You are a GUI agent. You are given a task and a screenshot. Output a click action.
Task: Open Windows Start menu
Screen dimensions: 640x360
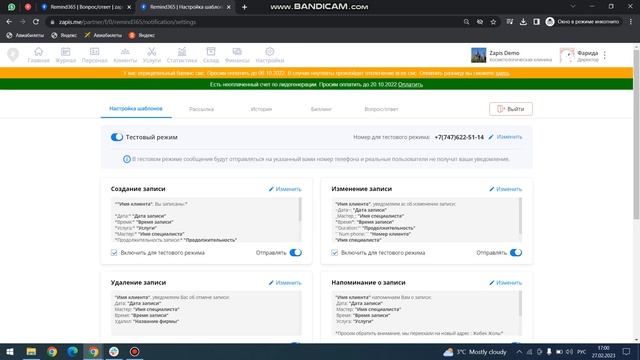pyautogui.click(x=10, y=351)
